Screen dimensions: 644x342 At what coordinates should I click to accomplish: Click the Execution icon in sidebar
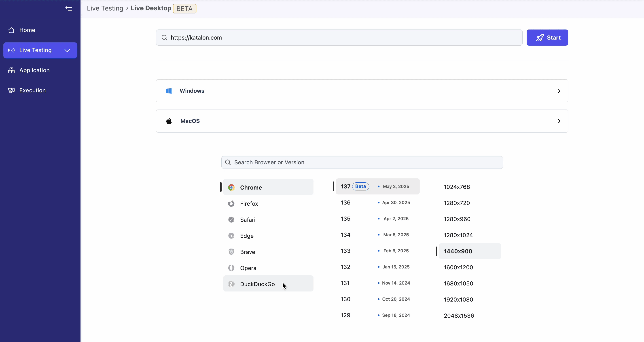click(11, 90)
